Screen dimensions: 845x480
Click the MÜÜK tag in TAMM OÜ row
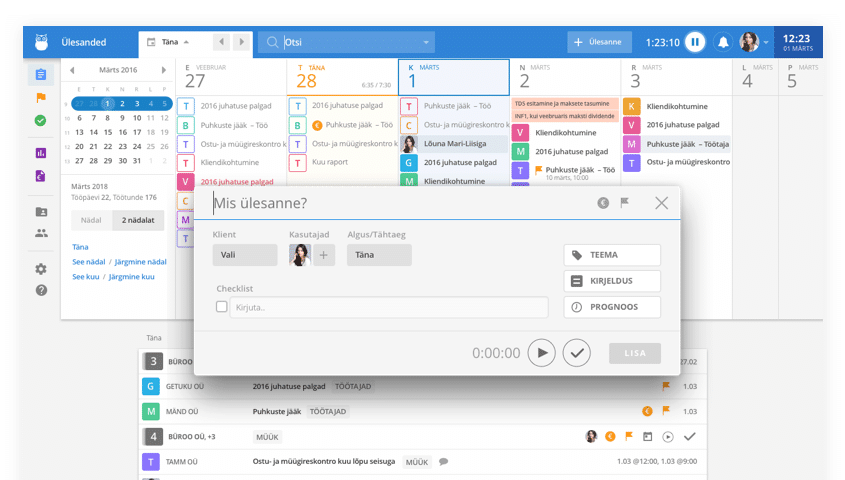[x=417, y=462]
